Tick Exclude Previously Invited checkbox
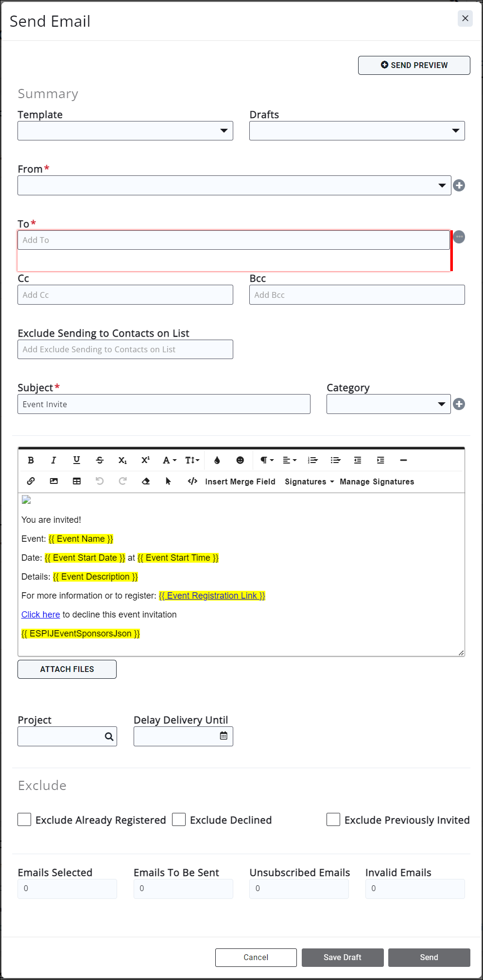This screenshot has width=483, height=980. [x=333, y=820]
